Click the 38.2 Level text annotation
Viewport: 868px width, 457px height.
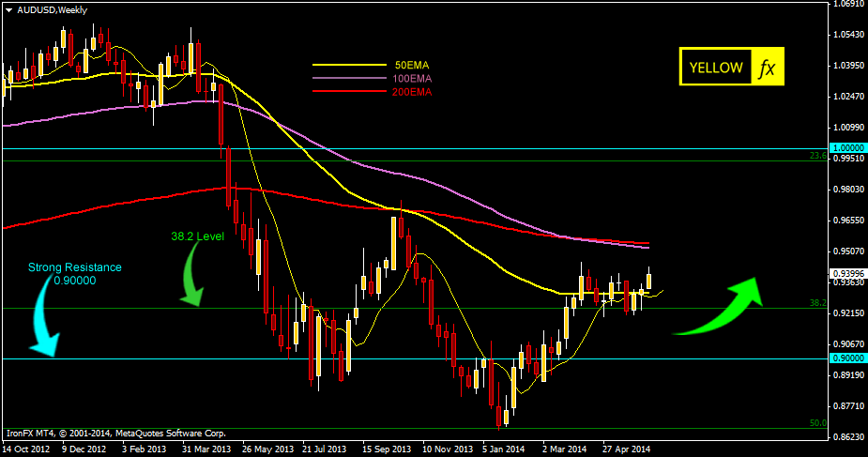pos(198,236)
